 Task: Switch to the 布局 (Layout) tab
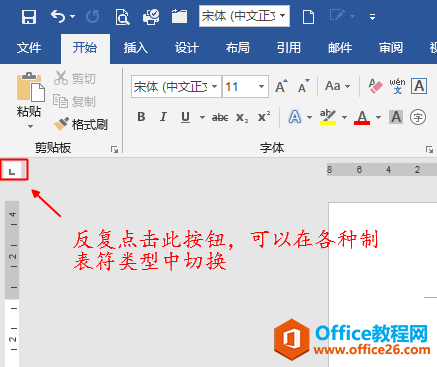pos(238,48)
